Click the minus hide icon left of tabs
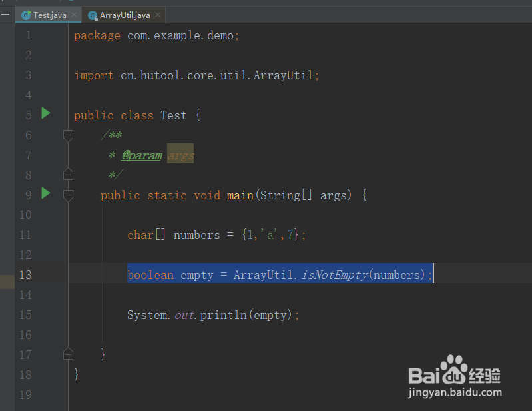 pos(5,15)
